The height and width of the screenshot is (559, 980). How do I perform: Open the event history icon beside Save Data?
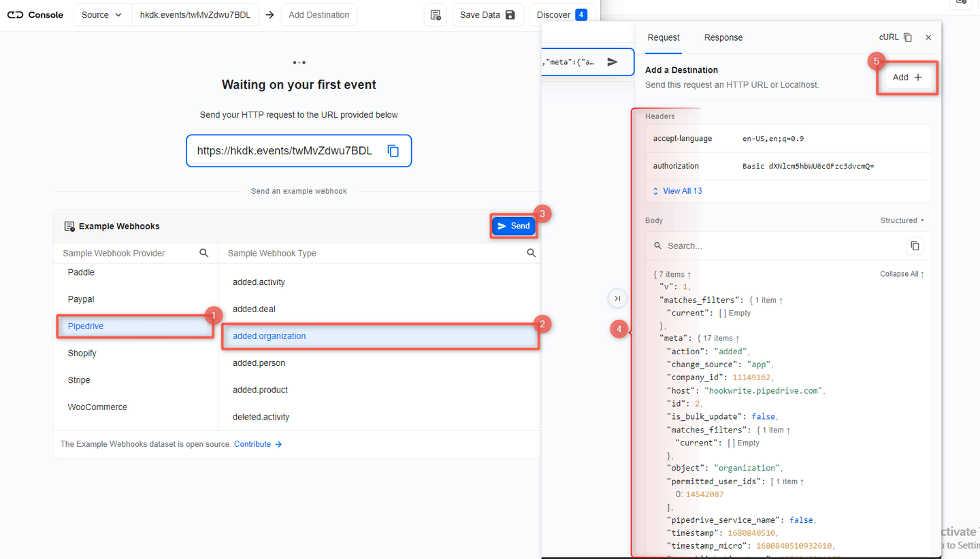(x=436, y=14)
